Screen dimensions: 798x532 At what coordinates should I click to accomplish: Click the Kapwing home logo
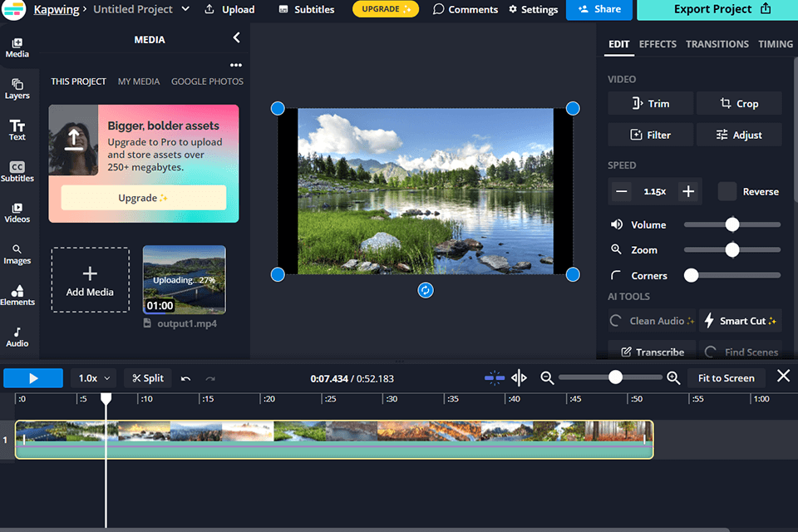(13, 9)
